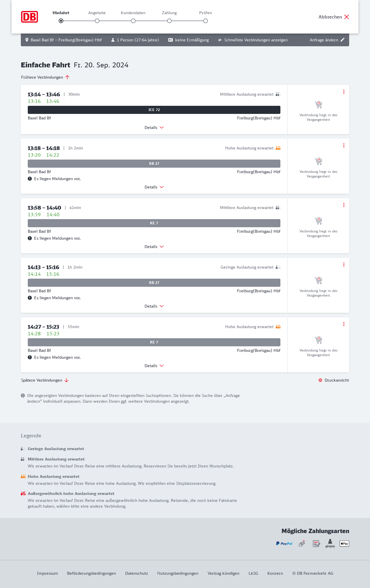Screen dimensions: 370x588
Task: Open three-dot menu for 13:58 RE 7 connection
Action: point(344,205)
